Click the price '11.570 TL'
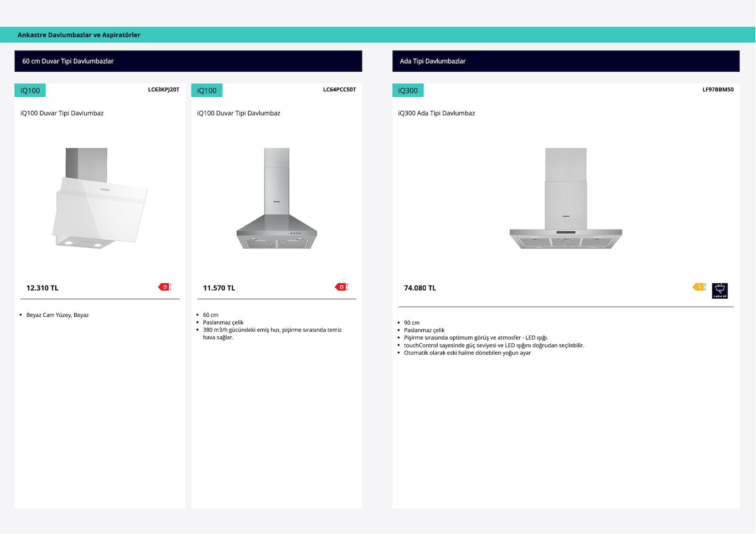The height and width of the screenshot is (534, 756). [x=219, y=288]
